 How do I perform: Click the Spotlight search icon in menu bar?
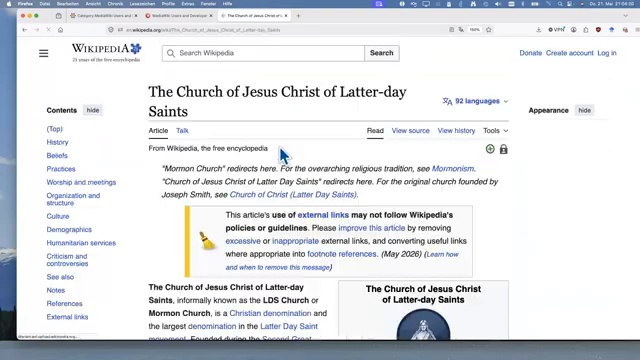(560, 4)
